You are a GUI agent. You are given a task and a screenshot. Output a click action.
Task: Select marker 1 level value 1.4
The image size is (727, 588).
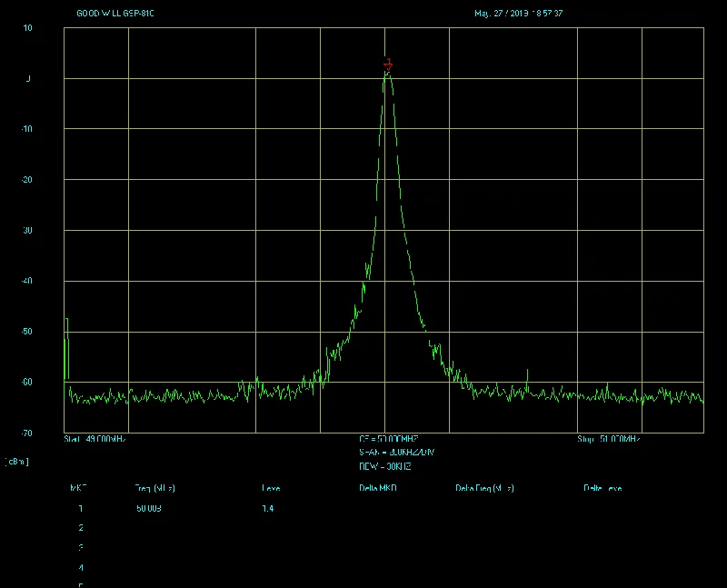tap(268, 508)
